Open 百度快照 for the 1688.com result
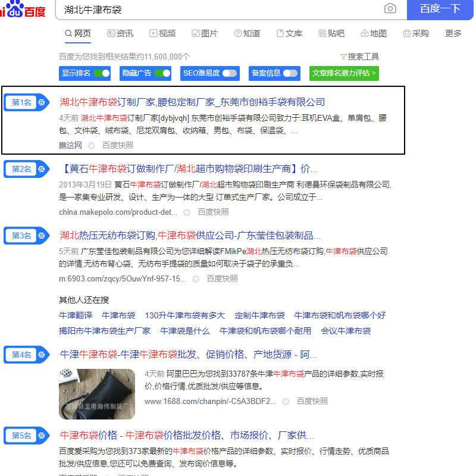Image resolution: width=476 pixels, height=476 pixels. 312,401
